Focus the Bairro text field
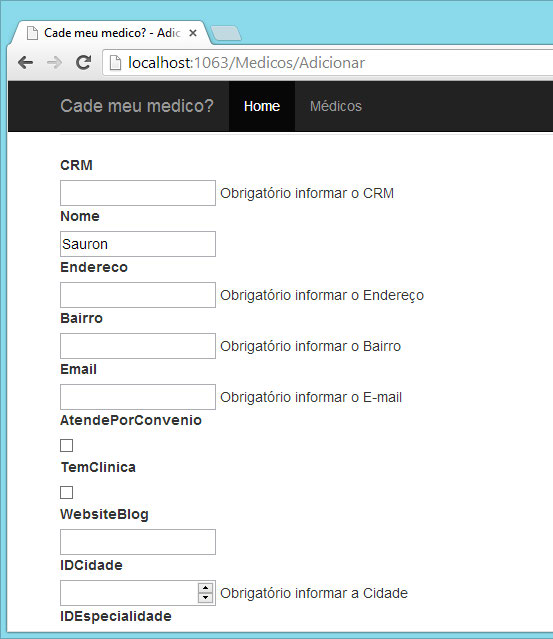 (x=138, y=346)
